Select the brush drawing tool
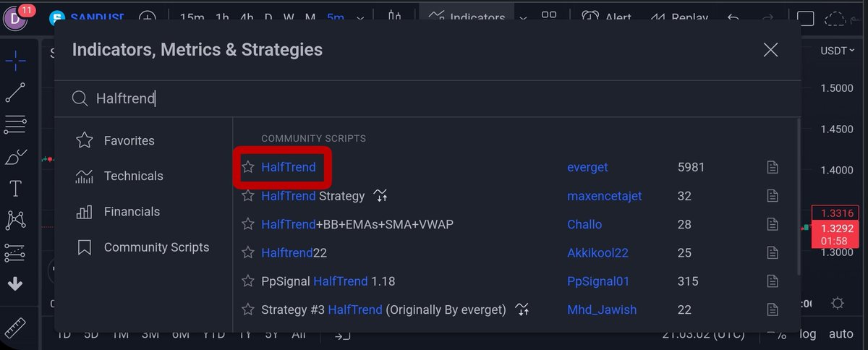The height and width of the screenshot is (350, 868). coord(15,156)
